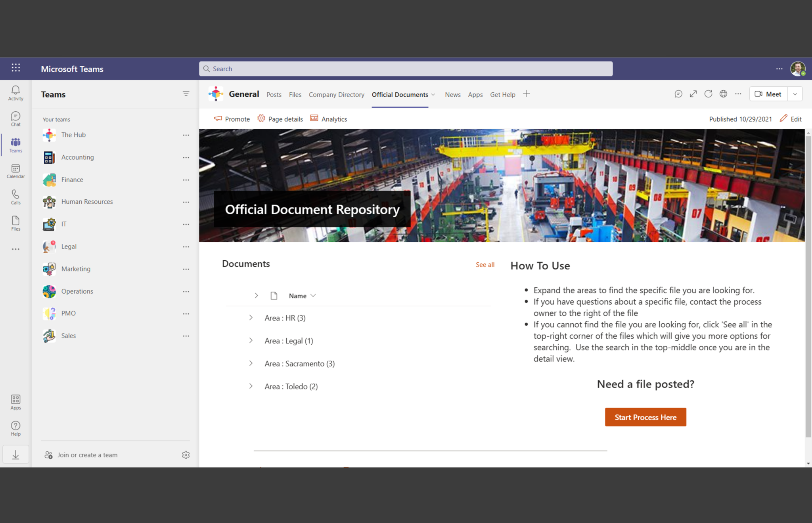Refresh the current tab
Image resolution: width=812 pixels, height=523 pixels.
[x=709, y=94]
